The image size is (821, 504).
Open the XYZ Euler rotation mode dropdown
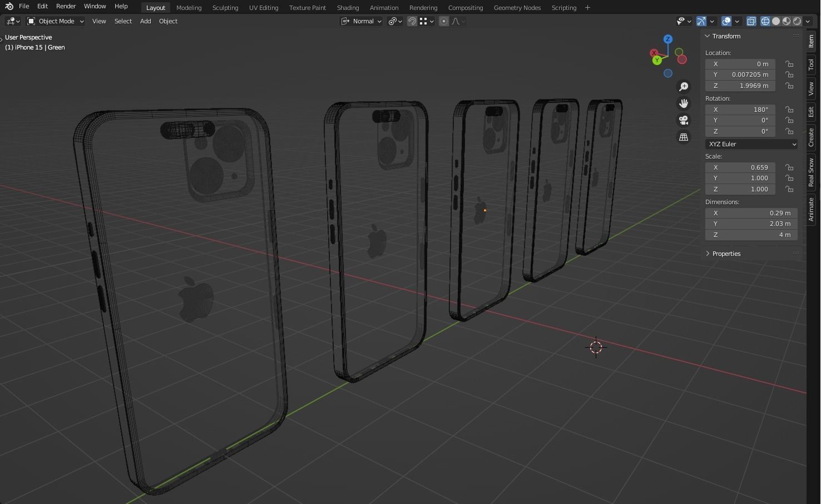click(x=751, y=144)
